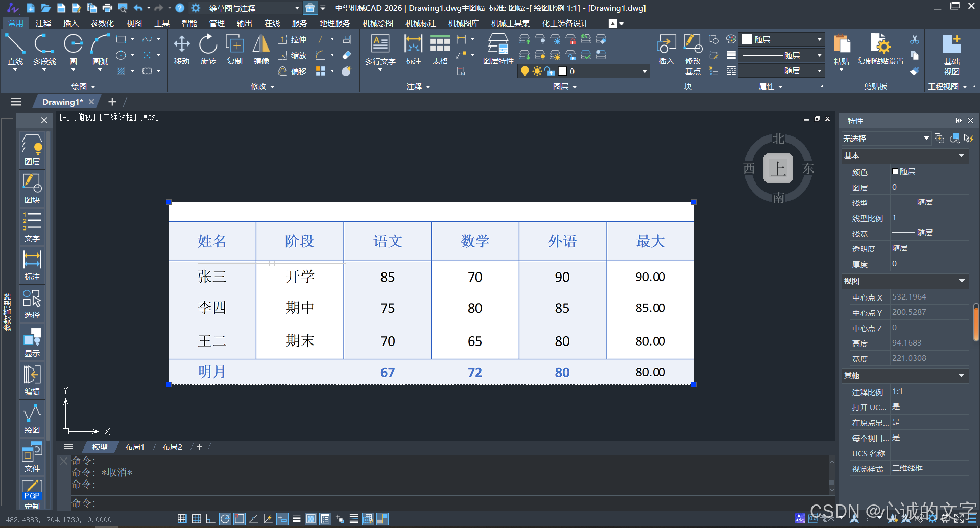
Task: Click the Paste (粘贴) icon
Action: 842,50
